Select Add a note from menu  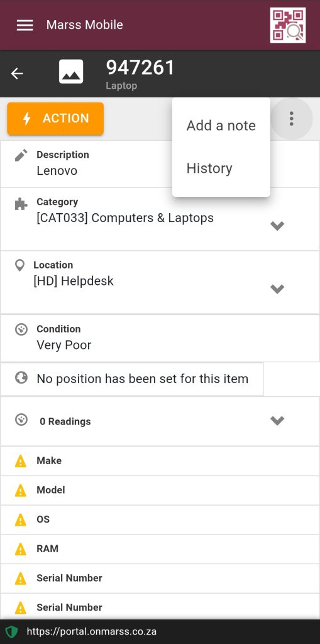(221, 125)
